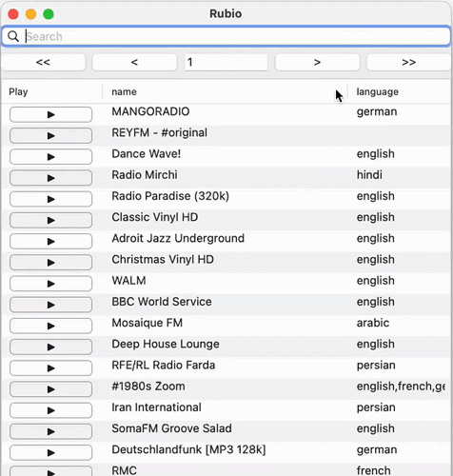This screenshot has width=453, height=476.
Task: Select the page number field showing 1
Action: pos(226,62)
